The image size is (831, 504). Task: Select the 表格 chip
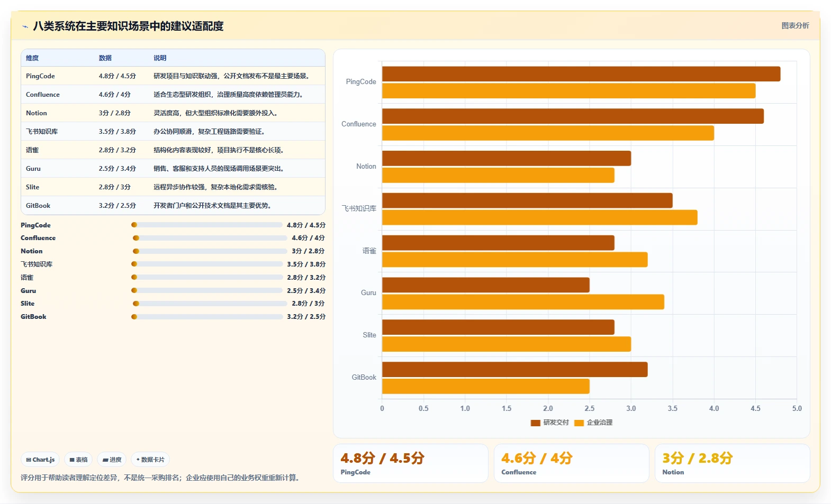(x=78, y=460)
